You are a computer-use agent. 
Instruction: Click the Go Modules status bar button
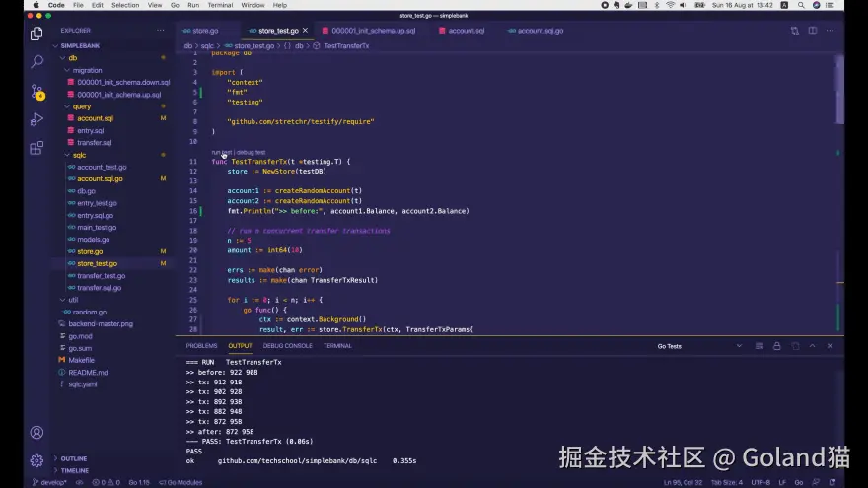pyautogui.click(x=181, y=482)
